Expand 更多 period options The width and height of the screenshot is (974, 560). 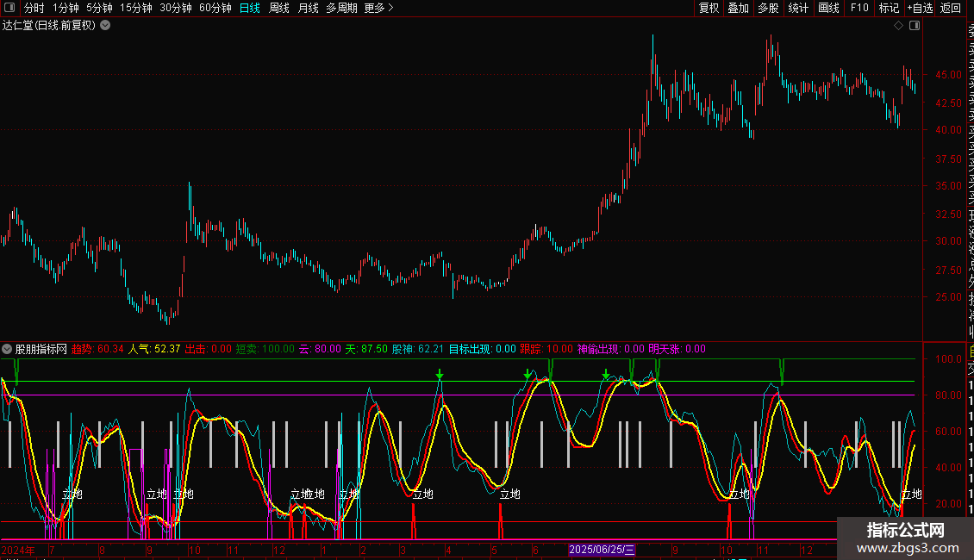click(378, 8)
